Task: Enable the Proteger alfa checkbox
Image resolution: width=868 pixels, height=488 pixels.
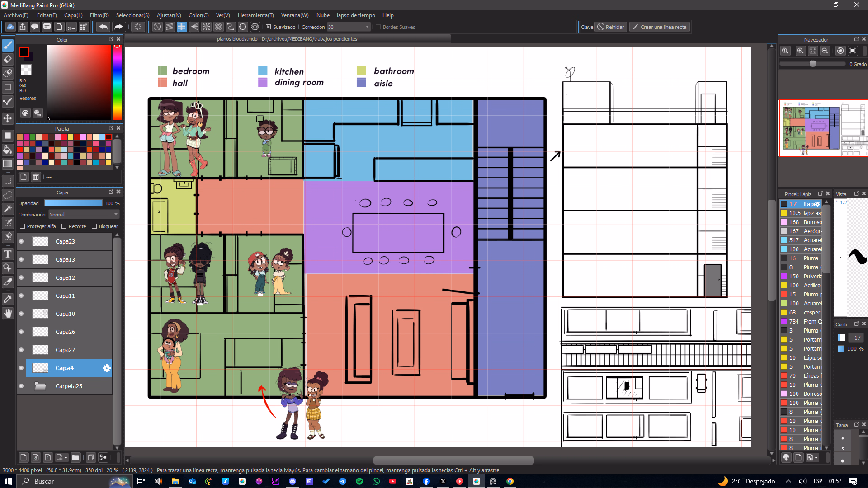Action: 23,226
